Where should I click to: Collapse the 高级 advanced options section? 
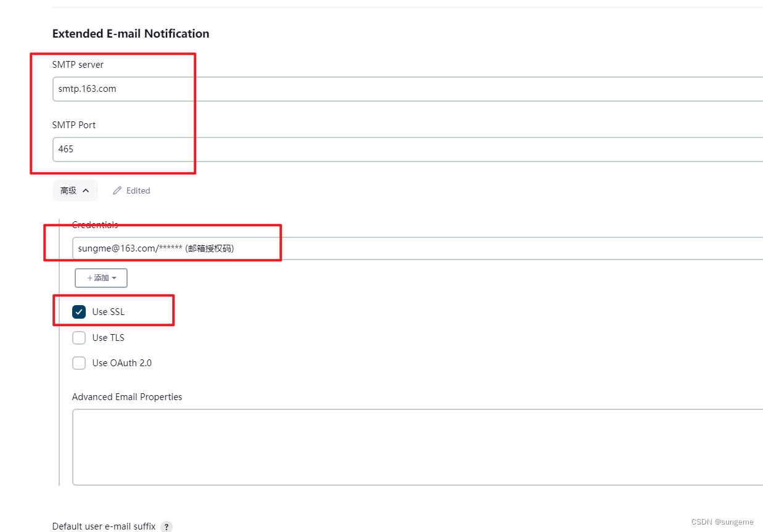click(75, 190)
